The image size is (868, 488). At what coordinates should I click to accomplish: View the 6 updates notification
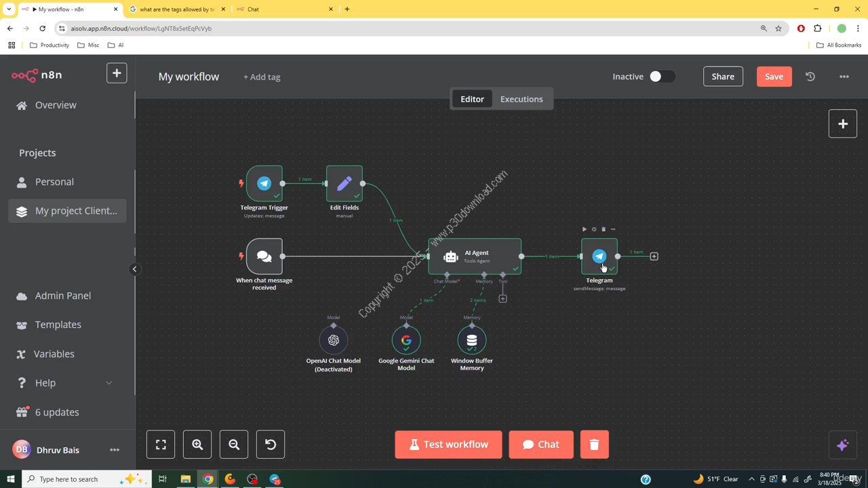pos(47,412)
